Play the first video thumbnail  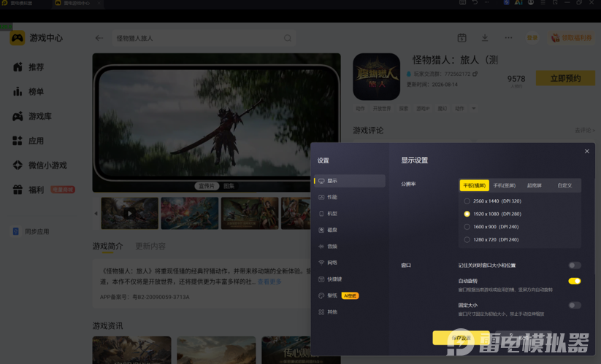coord(129,213)
